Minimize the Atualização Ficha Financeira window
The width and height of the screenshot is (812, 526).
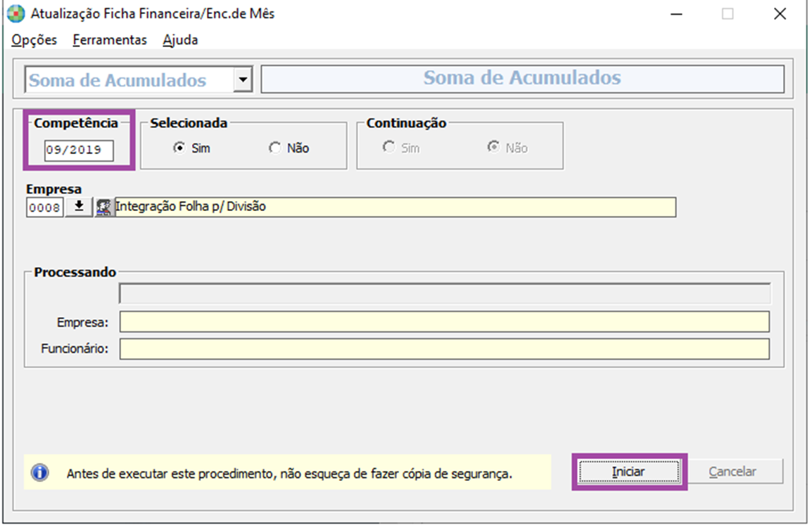(x=676, y=14)
